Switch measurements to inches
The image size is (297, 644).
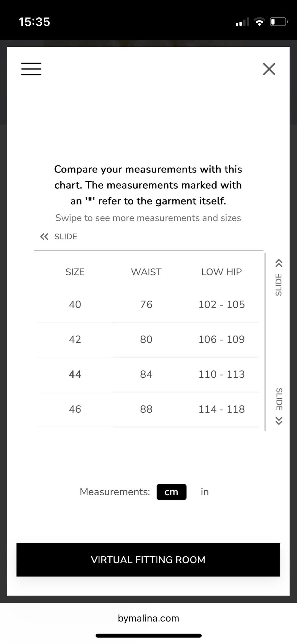(x=204, y=492)
